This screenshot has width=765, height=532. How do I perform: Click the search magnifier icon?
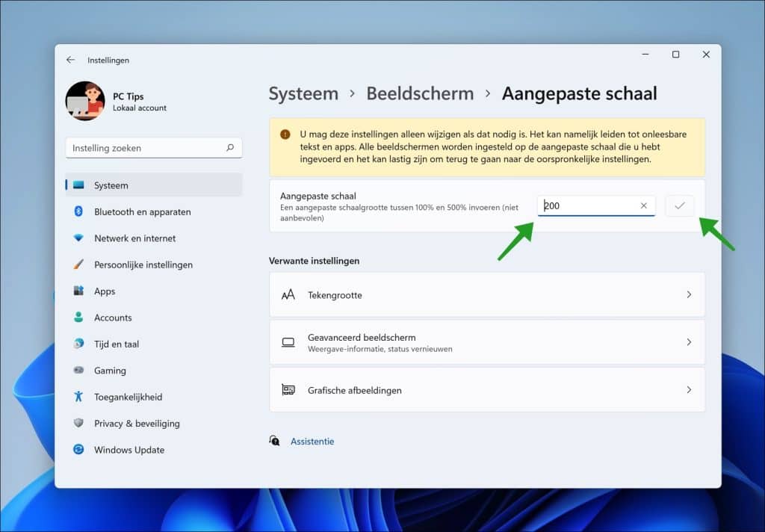(x=230, y=148)
